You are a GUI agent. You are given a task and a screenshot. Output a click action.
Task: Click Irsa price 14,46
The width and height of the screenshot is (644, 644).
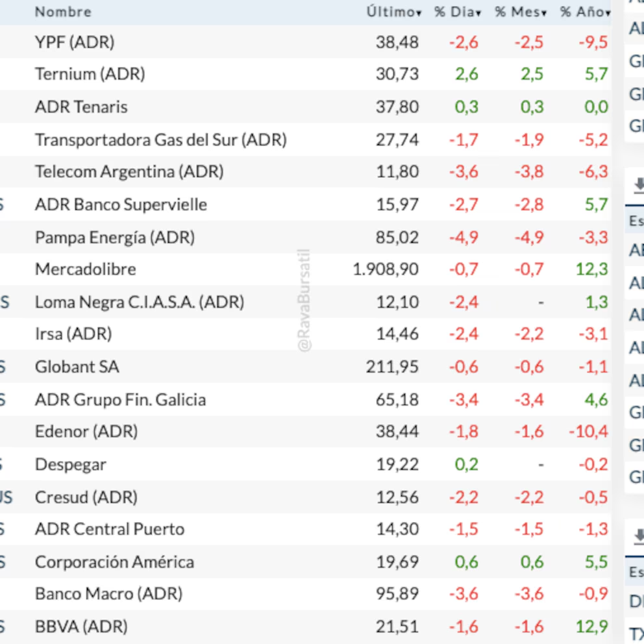tap(397, 334)
